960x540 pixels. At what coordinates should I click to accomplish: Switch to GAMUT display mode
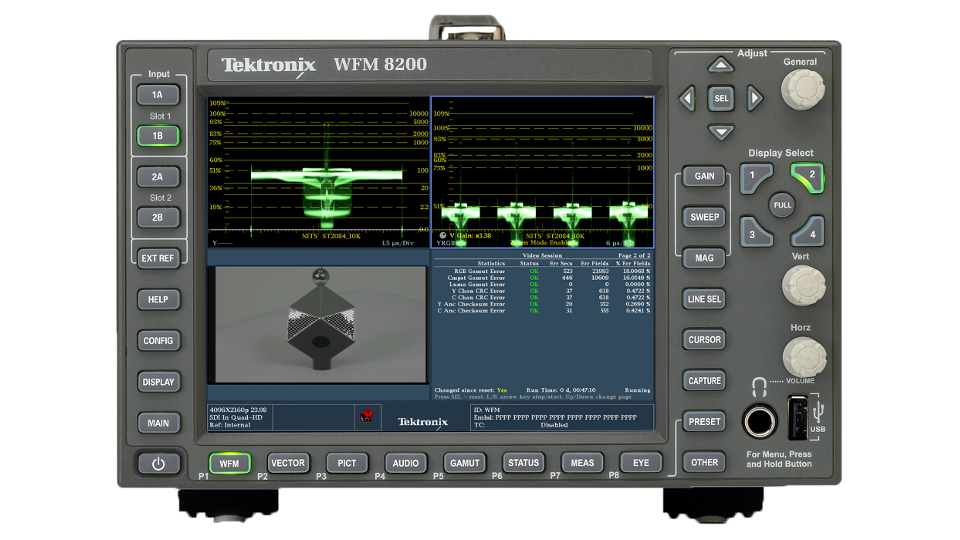(465, 463)
